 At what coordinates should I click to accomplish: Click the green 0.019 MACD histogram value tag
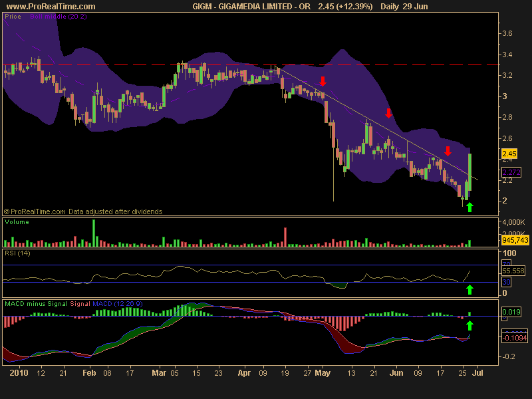pyautogui.click(x=511, y=312)
